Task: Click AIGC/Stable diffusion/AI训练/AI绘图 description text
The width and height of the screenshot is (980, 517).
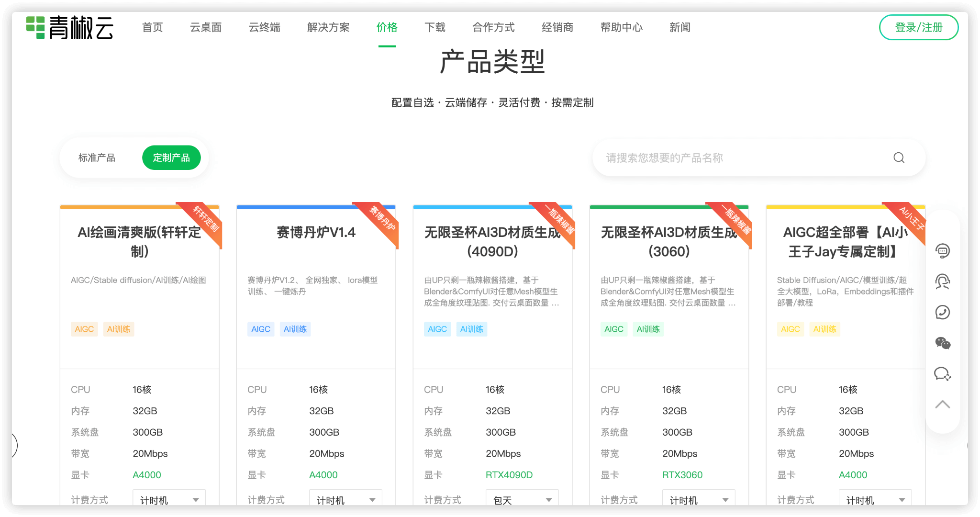Action: tap(138, 280)
